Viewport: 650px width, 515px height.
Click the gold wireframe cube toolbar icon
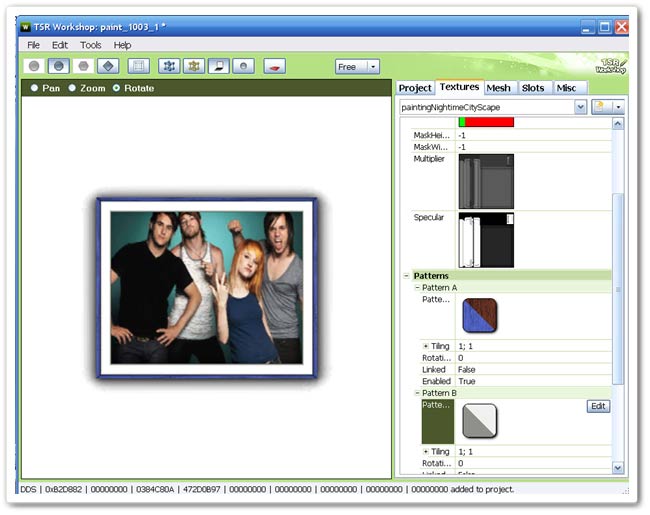pyautogui.click(x=194, y=66)
